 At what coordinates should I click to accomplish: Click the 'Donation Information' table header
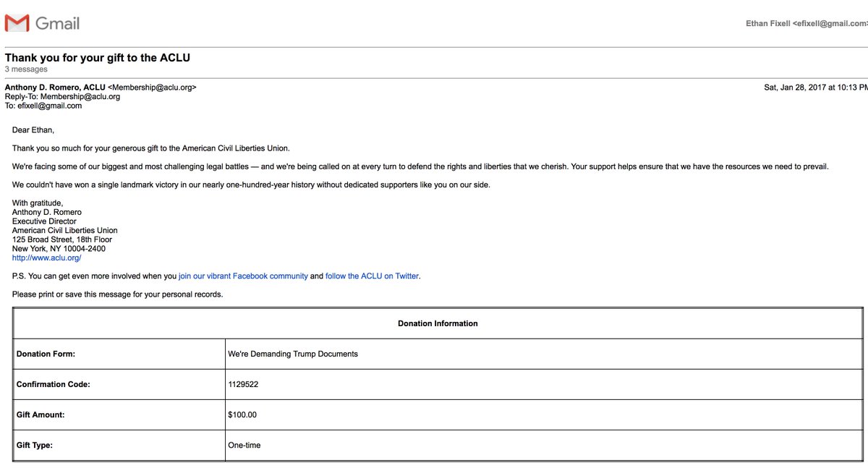pyautogui.click(x=438, y=323)
